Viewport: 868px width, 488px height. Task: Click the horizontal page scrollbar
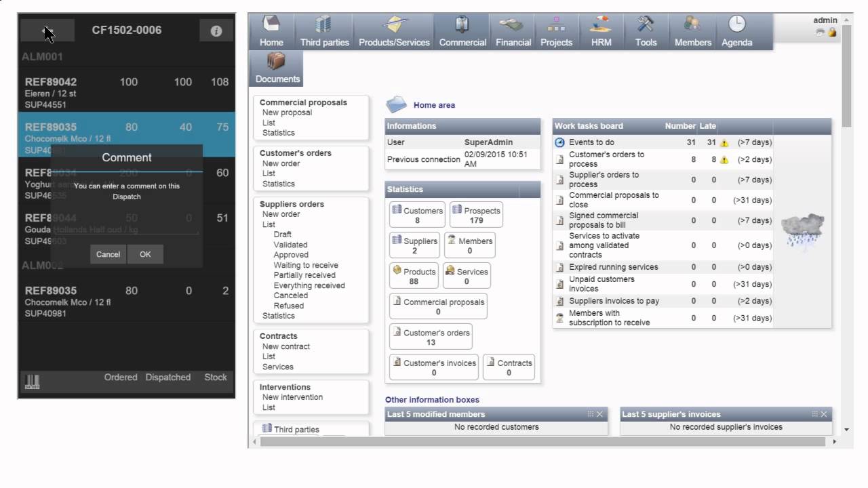[x=542, y=441]
